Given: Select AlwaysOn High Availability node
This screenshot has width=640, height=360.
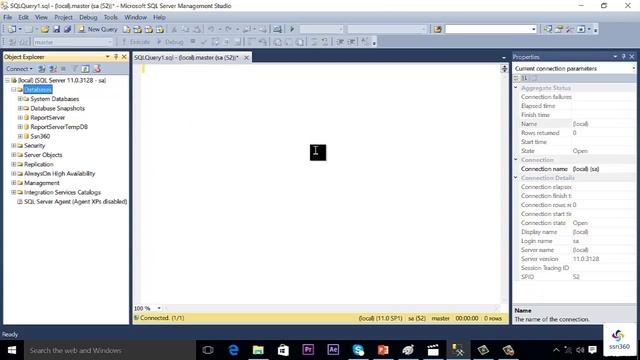Looking at the screenshot, I should point(60,173).
